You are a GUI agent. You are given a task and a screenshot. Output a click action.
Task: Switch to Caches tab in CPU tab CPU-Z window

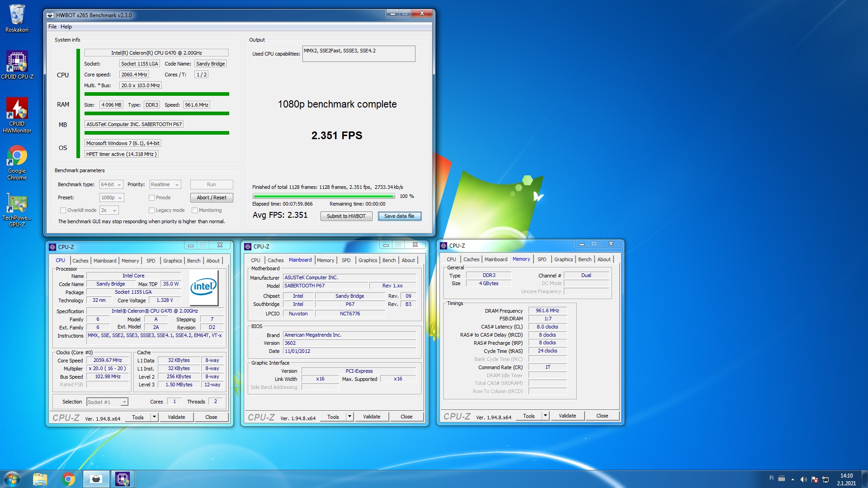[80, 261]
